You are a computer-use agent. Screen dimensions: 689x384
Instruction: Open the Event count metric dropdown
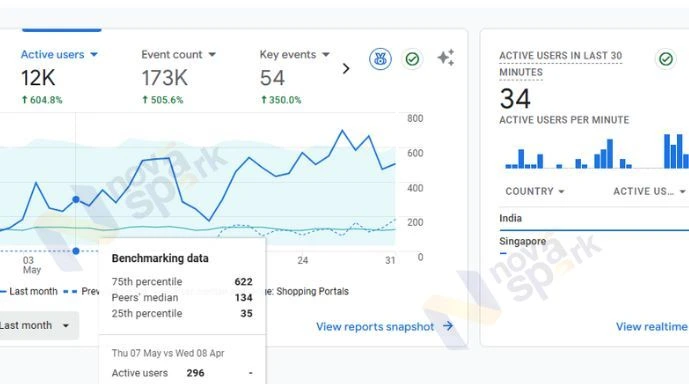pyautogui.click(x=178, y=54)
